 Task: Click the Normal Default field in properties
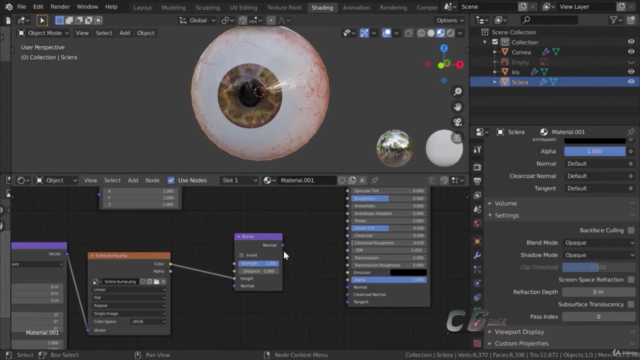[x=596, y=164]
